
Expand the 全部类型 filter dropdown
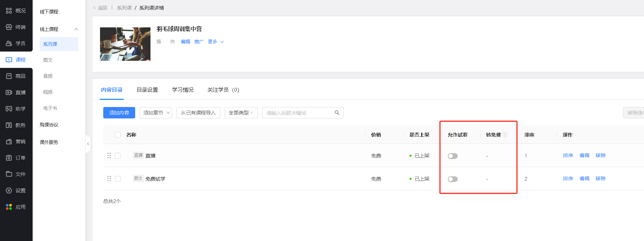click(x=241, y=113)
